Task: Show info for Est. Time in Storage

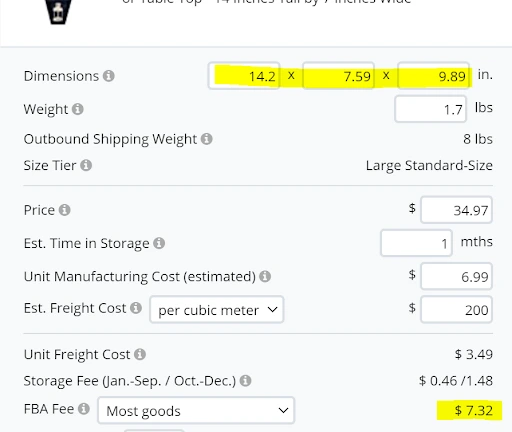Action: 159,243
